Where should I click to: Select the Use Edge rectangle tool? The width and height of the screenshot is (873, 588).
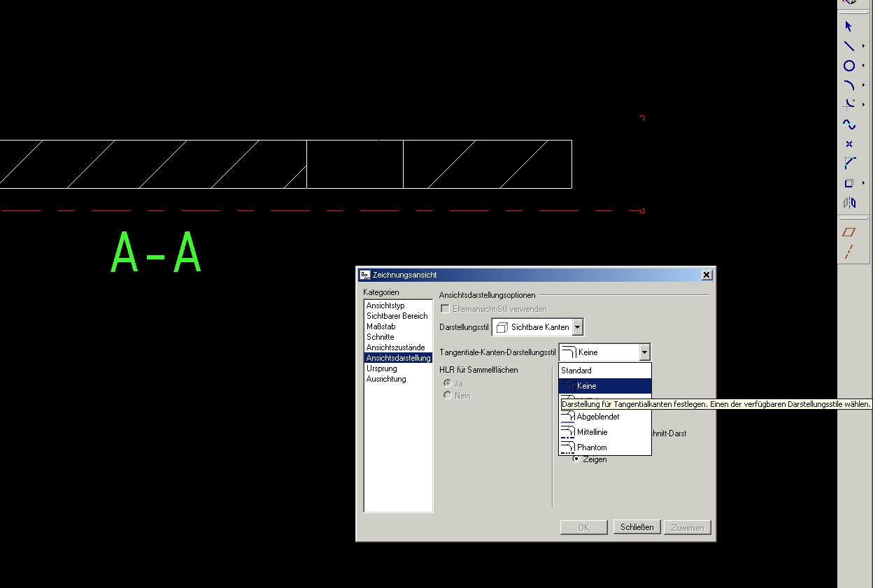point(849,183)
